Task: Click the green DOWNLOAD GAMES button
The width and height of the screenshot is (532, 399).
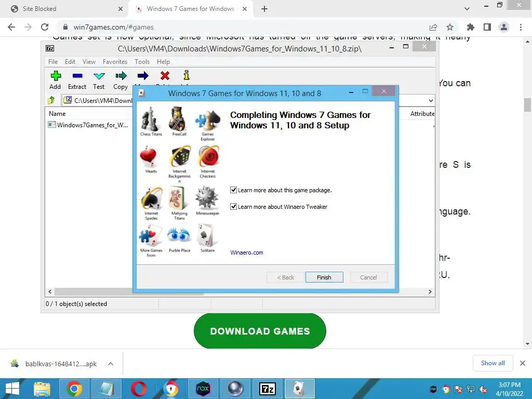Action: click(x=260, y=331)
